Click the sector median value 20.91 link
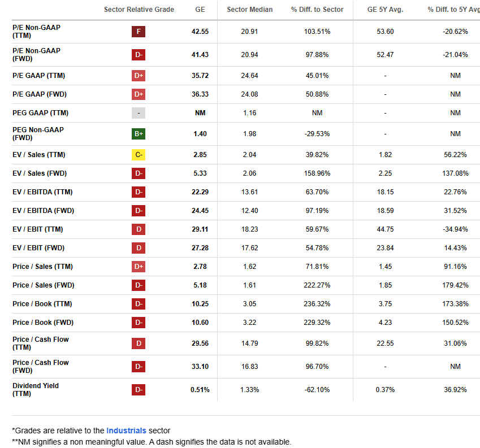The width and height of the screenshot is (480, 448). click(249, 32)
